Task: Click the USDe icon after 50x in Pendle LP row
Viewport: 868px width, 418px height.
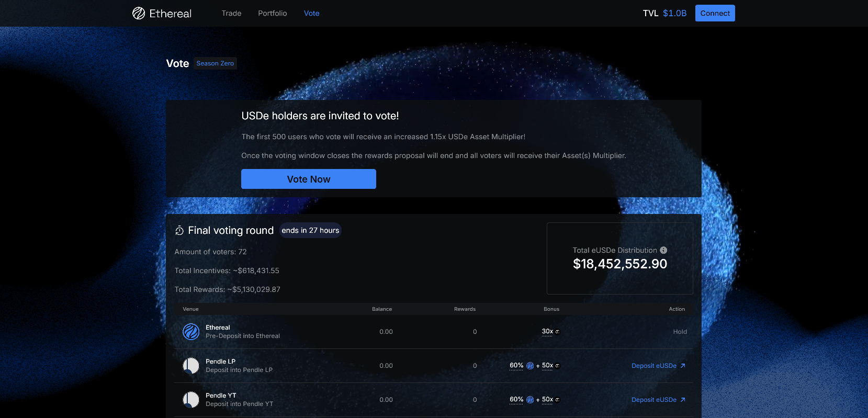Action: 558,366
